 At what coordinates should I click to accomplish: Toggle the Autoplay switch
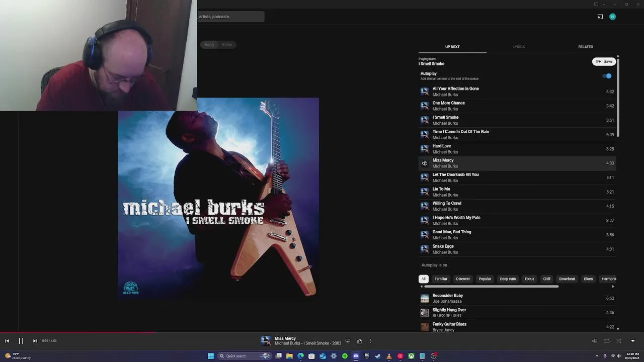coord(607,76)
